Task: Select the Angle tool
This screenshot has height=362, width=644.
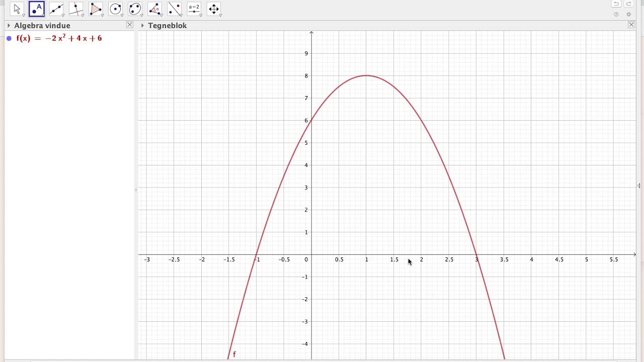Action: 154,9
